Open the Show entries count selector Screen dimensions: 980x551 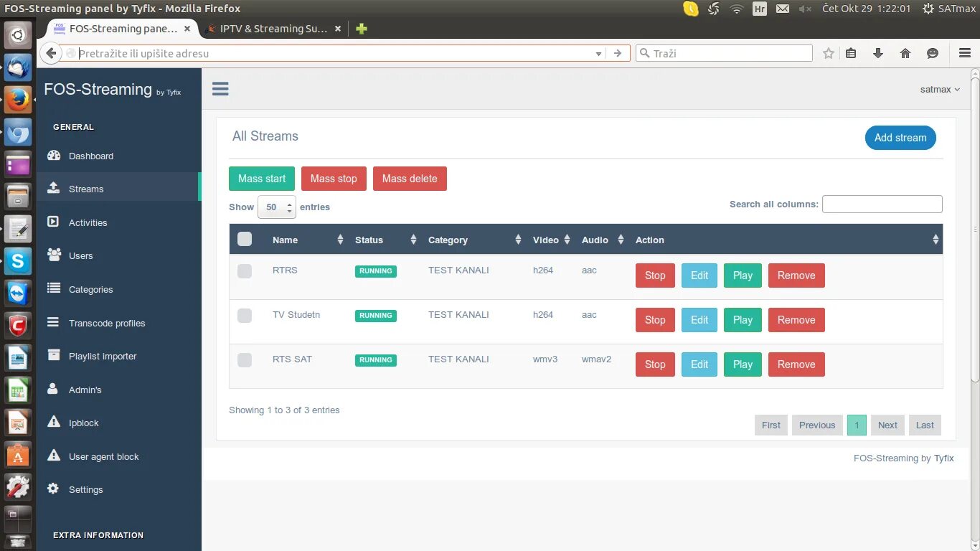(x=276, y=207)
